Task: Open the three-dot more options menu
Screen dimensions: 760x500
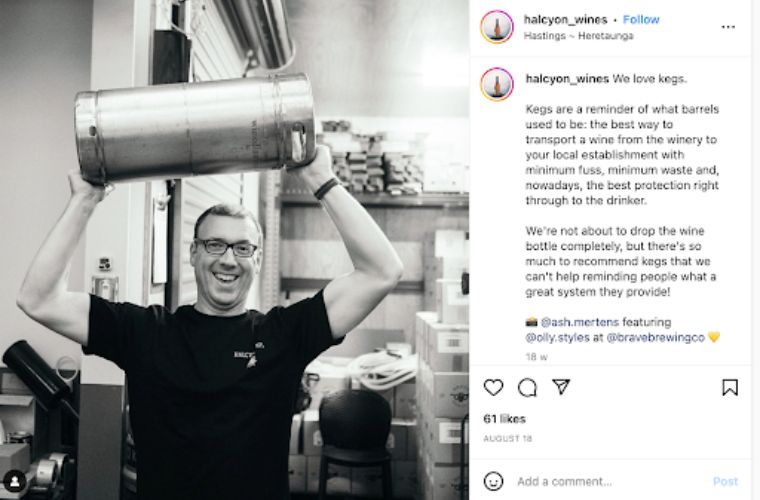Action: point(728,27)
